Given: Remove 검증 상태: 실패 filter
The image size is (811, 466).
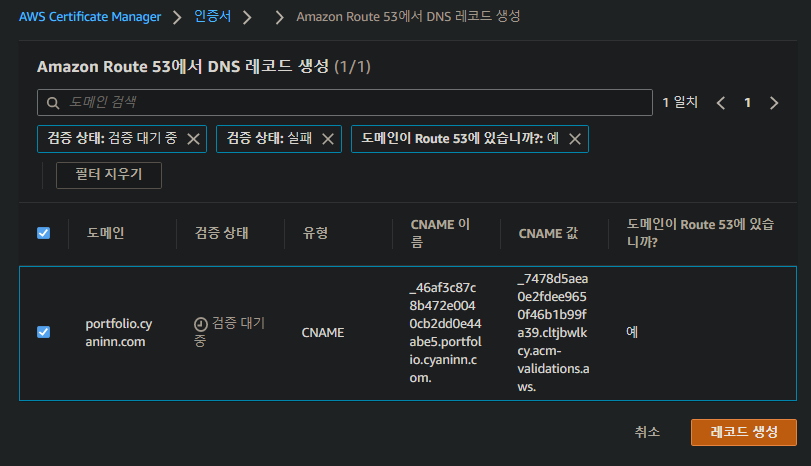Looking at the screenshot, I should (328, 139).
